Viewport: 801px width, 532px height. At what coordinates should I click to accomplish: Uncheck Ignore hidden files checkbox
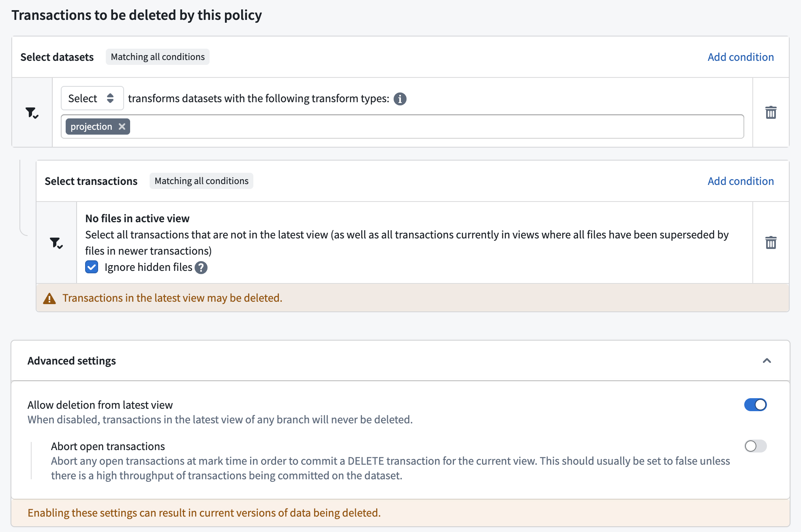click(x=92, y=267)
